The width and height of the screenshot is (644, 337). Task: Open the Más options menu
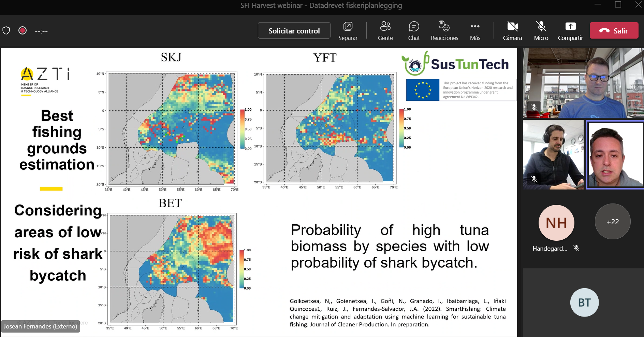[475, 31]
